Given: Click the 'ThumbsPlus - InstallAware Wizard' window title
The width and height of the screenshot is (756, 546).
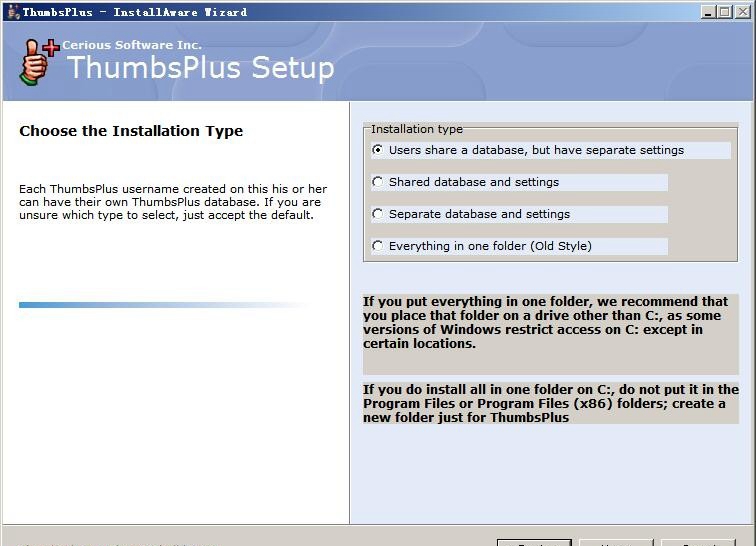Looking at the screenshot, I should click(x=135, y=12).
